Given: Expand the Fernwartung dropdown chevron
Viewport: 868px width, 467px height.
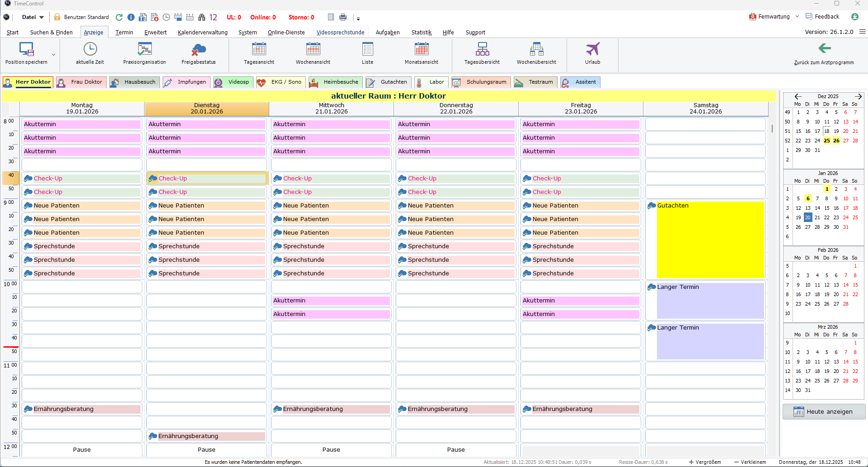Looking at the screenshot, I should [797, 17].
